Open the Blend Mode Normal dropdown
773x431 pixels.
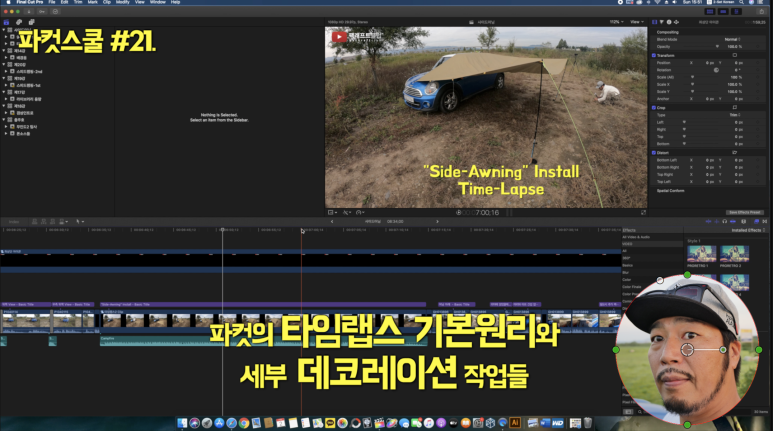point(733,39)
